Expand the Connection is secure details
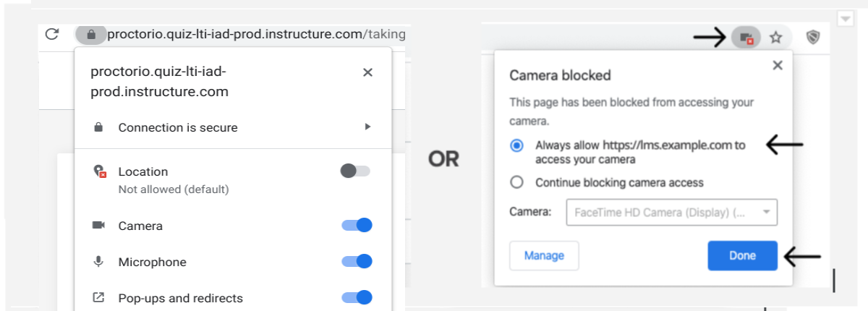The height and width of the screenshot is (311, 868). tap(367, 127)
